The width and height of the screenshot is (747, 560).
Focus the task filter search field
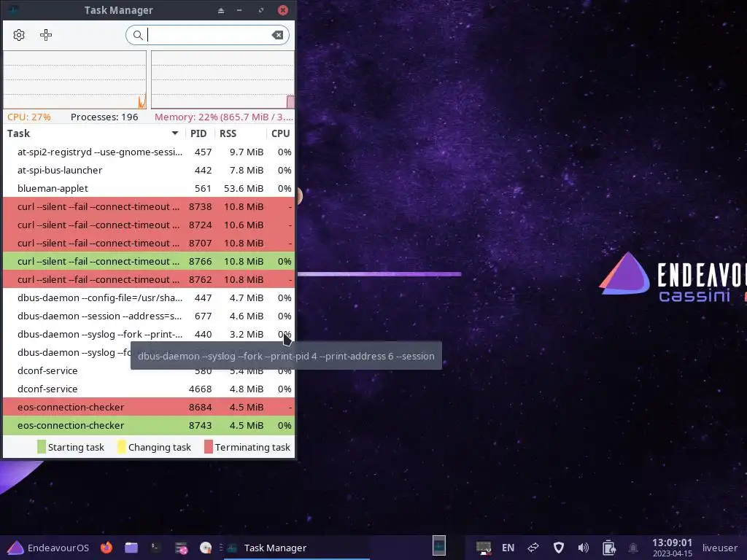tap(207, 35)
